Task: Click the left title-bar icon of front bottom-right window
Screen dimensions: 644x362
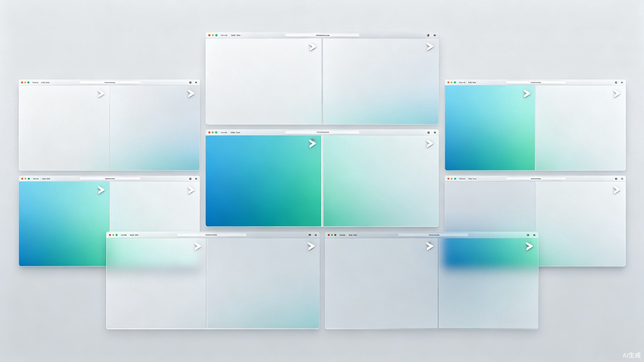Action: [x=528, y=235]
